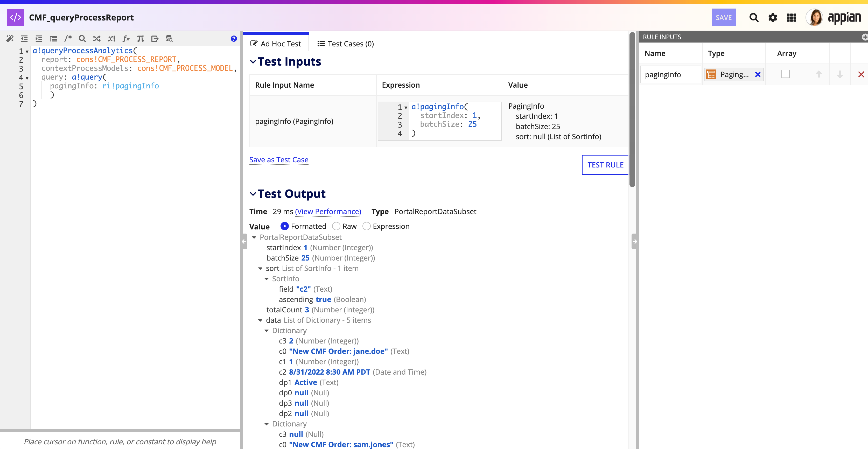Click the SAVE button

click(723, 18)
